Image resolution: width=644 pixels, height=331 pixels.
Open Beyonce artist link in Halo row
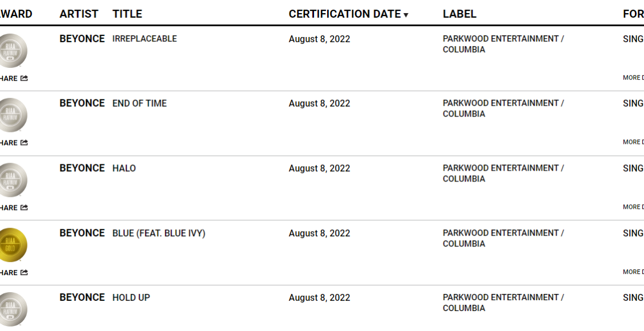(x=82, y=168)
